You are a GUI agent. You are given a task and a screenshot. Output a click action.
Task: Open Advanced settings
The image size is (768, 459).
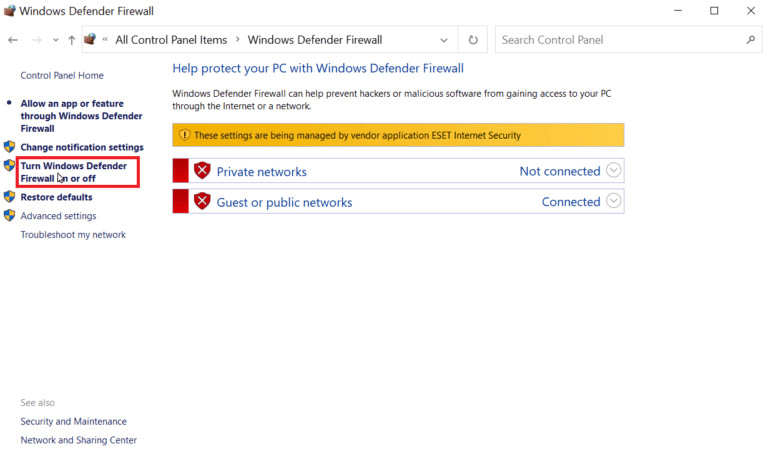tap(58, 216)
